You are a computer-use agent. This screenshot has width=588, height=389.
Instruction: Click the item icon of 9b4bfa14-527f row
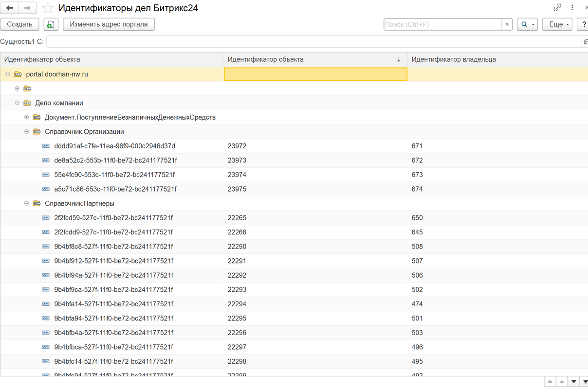pos(46,303)
